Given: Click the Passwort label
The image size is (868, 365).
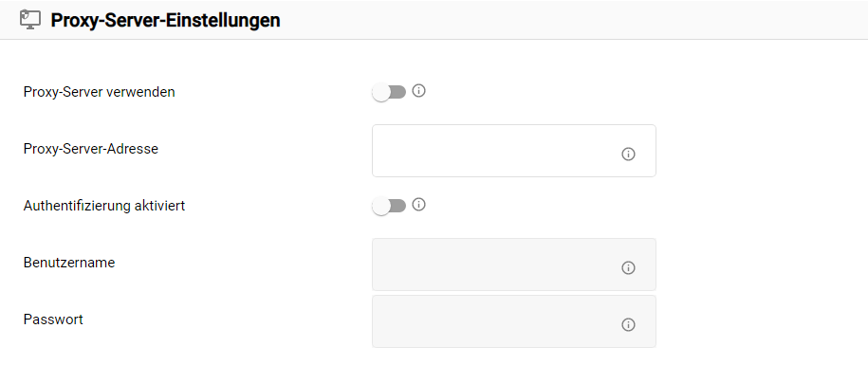Looking at the screenshot, I should (x=53, y=319).
